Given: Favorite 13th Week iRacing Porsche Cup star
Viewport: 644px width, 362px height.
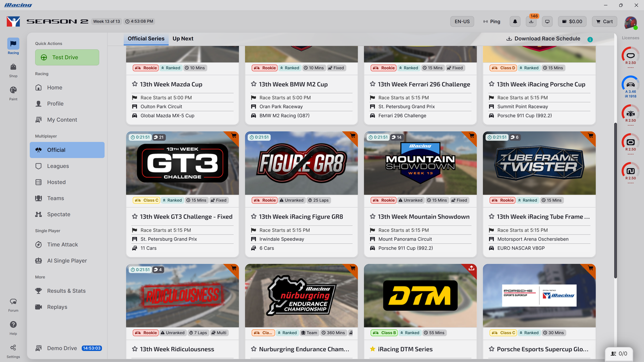Looking at the screenshot, I should (491, 84).
